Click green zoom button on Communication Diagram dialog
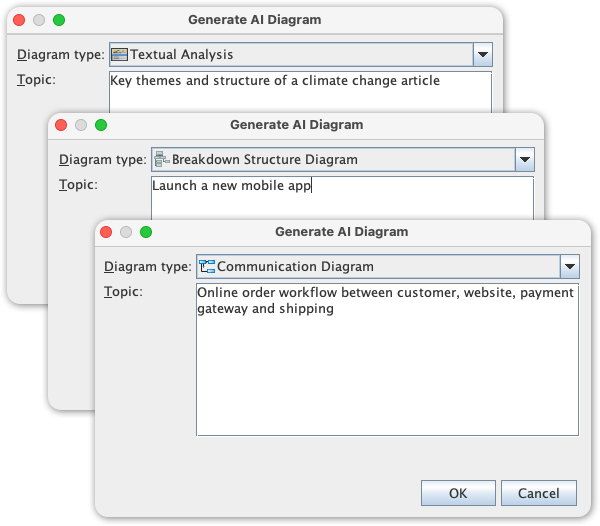The image size is (600, 526). tap(145, 232)
